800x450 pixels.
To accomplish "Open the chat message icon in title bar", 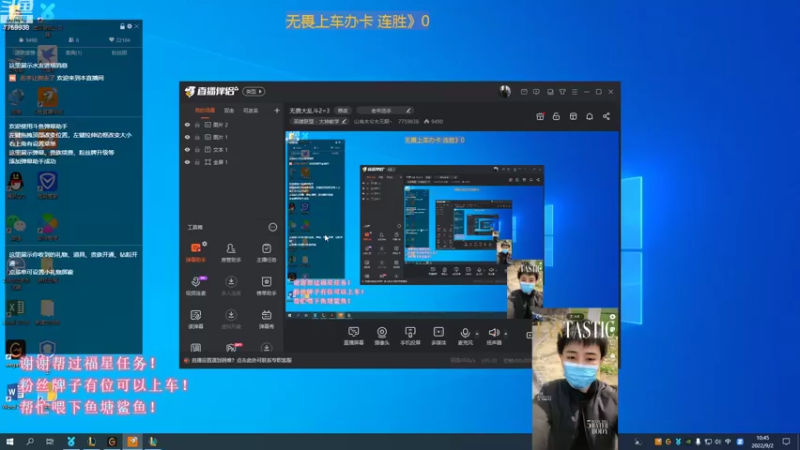I will click(x=536, y=92).
